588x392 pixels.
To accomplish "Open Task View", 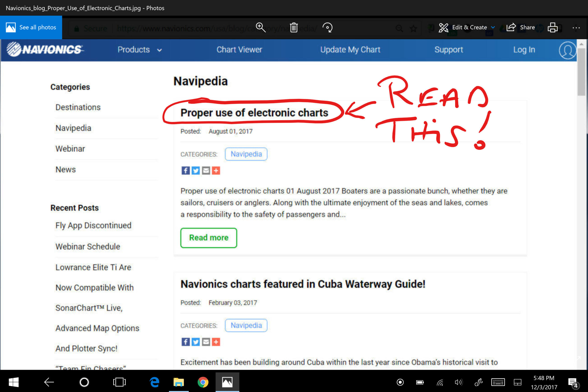I will point(119,382).
